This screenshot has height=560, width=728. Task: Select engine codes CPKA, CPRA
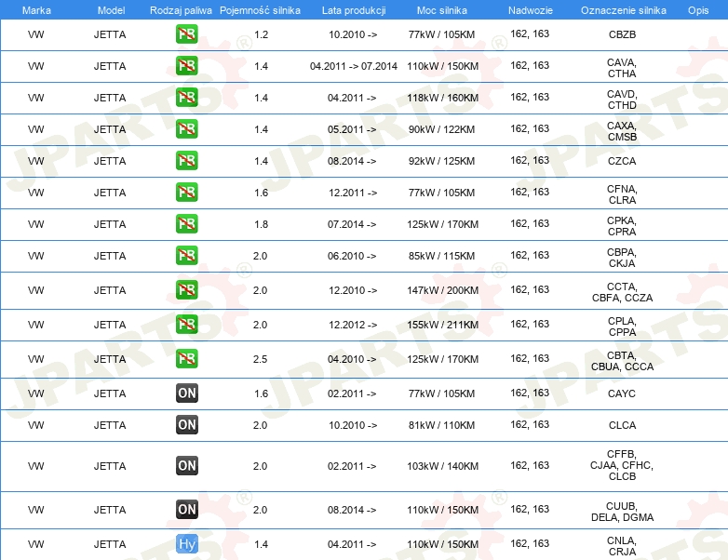622,226
